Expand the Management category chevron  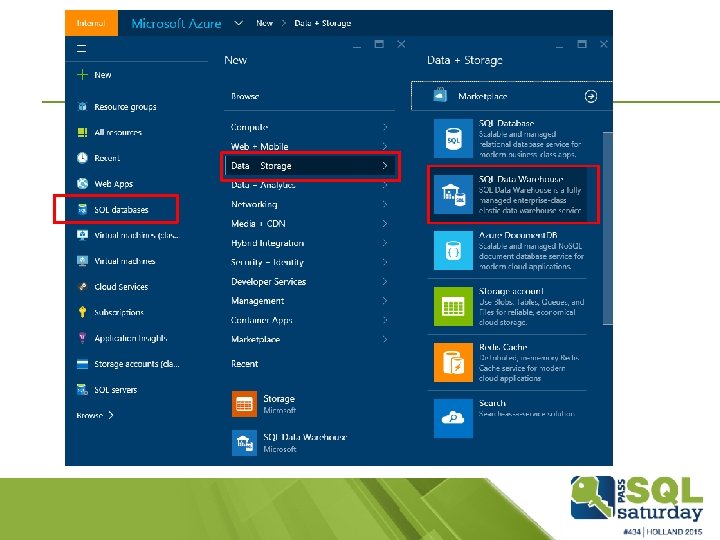[385, 301]
